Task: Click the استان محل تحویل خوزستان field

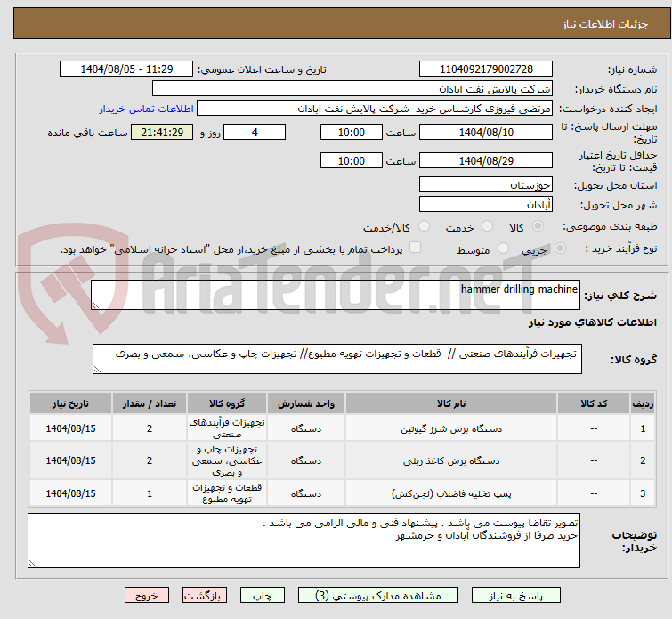Action: coord(486,185)
